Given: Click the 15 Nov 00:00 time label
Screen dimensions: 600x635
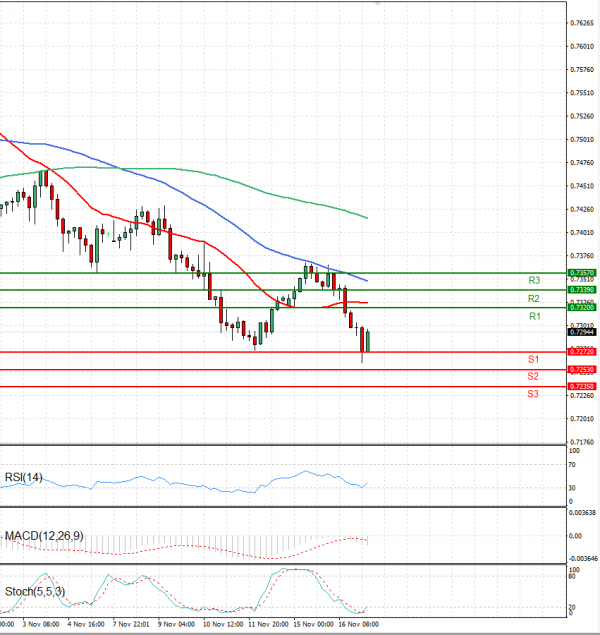Looking at the screenshot, I should (x=313, y=624).
